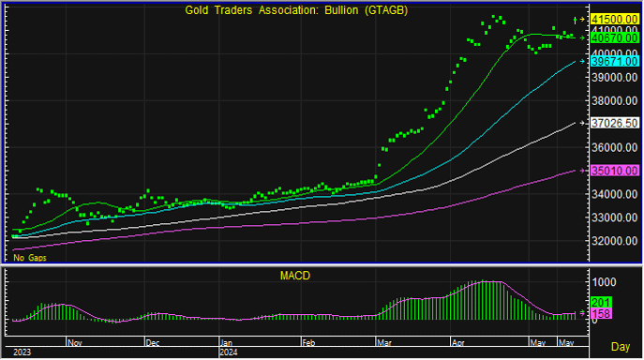Click the Apr date axis marker

[458, 343]
